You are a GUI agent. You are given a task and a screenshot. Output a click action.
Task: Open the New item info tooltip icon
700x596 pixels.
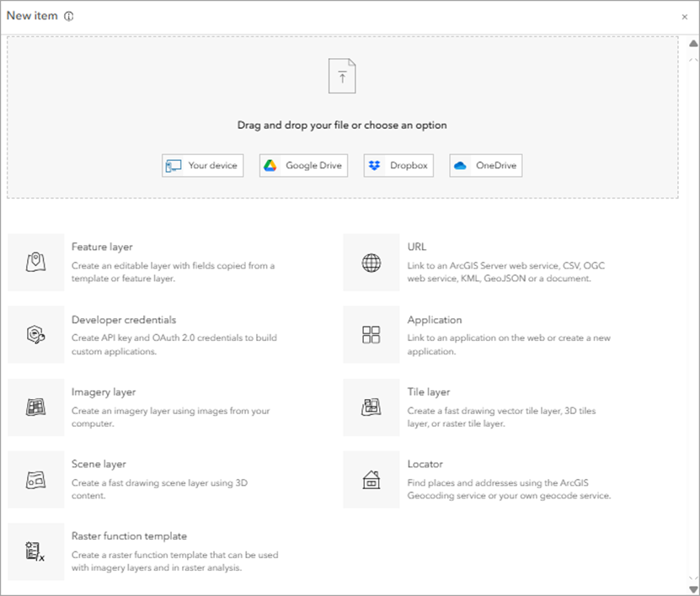click(x=68, y=15)
